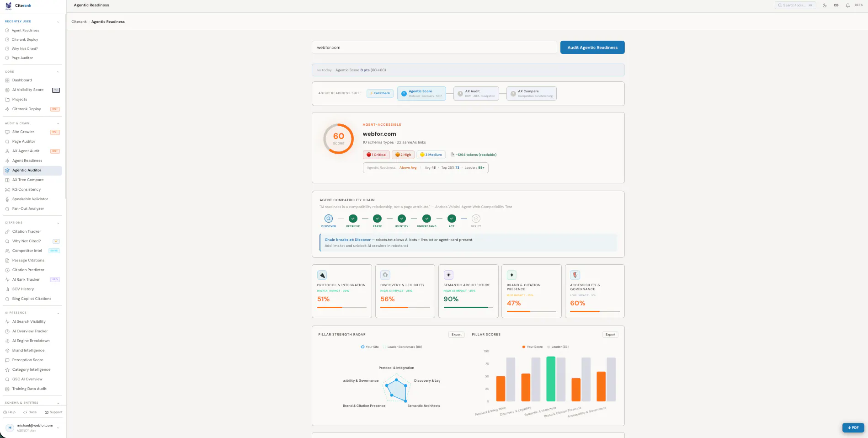The width and height of the screenshot is (868, 438).
Task: Click the Citerank logo icon
Action: click(8, 5)
